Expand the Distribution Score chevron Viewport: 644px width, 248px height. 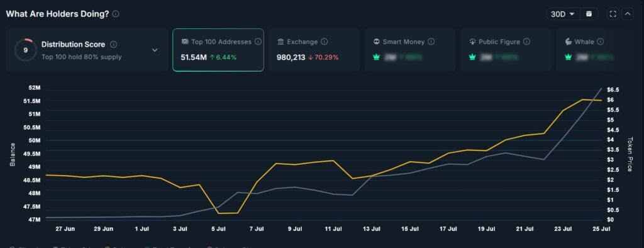coord(155,50)
